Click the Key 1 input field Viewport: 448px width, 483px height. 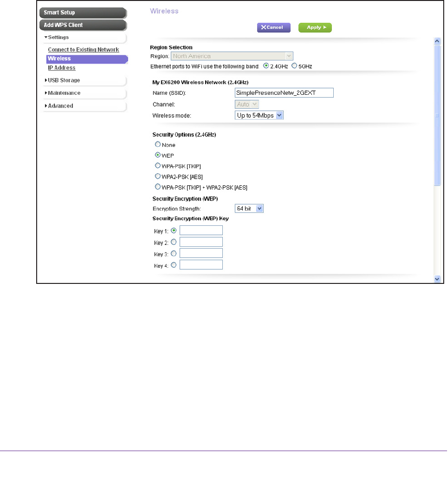point(201,231)
